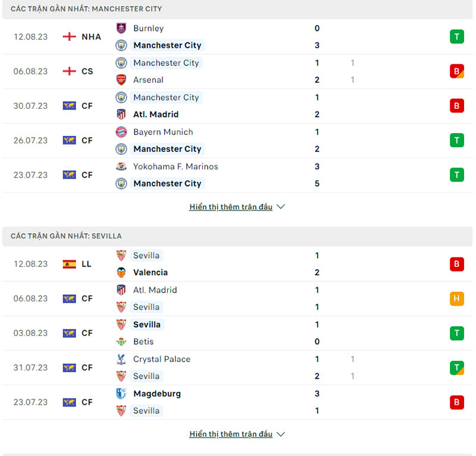Click the Valencia club crest icon
Image resolution: width=476 pixels, height=456 pixels.
[x=121, y=272]
